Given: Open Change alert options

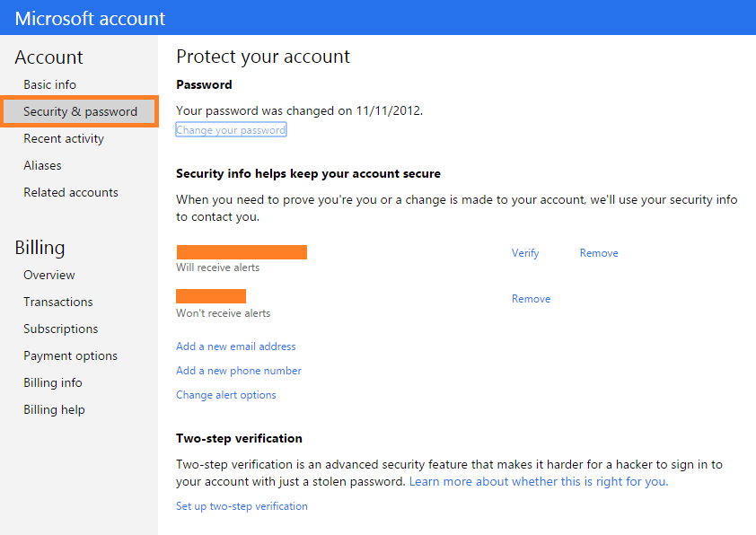Looking at the screenshot, I should [226, 395].
